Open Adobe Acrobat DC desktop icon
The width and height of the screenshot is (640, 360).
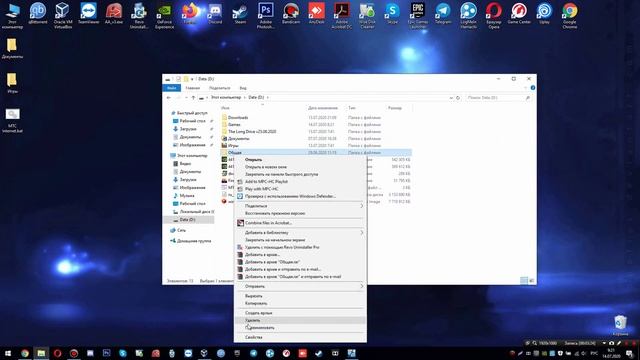342,16
